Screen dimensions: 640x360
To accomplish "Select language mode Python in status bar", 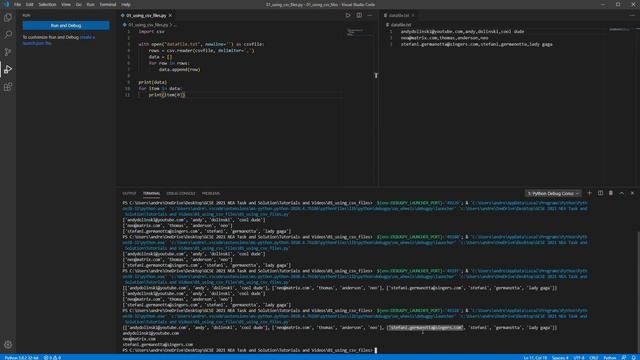I will (609, 358).
